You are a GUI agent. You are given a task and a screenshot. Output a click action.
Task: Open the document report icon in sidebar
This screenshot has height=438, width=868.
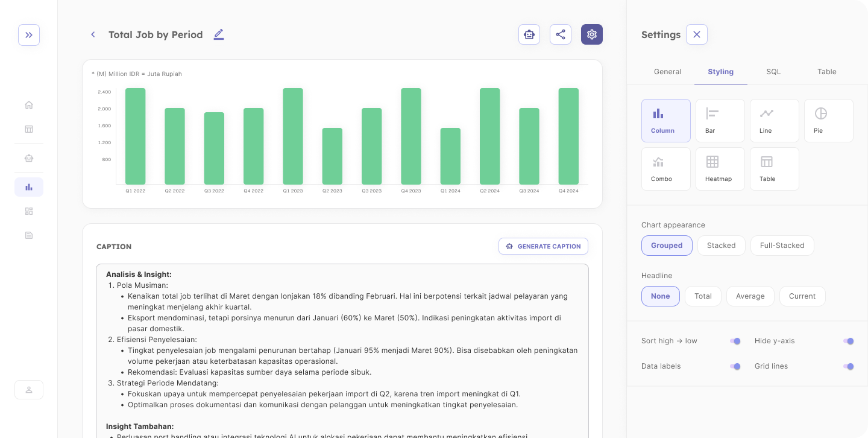[29, 235]
